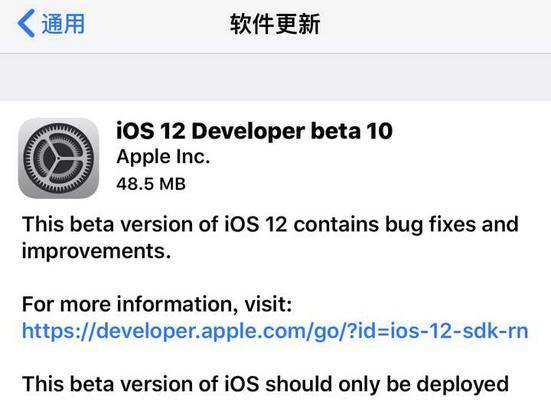This screenshot has width=551, height=400.
Task: Tap the gray section spacer below the nav bar
Action: click(x=276, y=77)
